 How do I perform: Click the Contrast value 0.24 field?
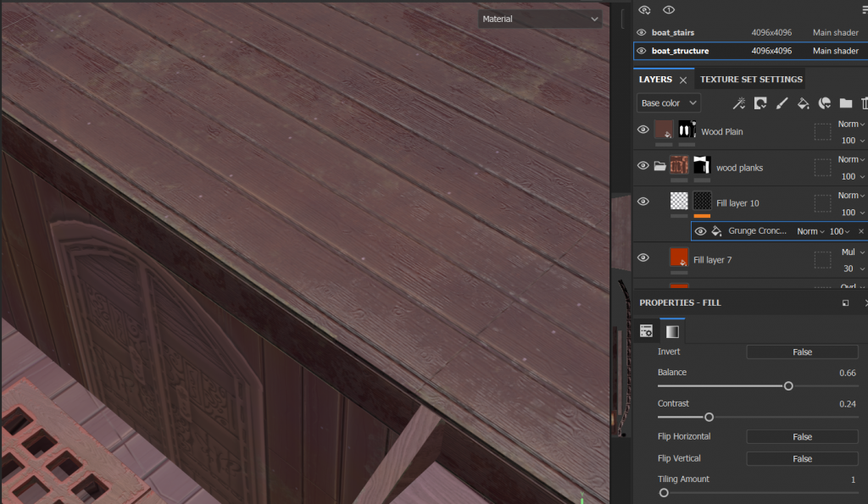pyautogui.click(x=848, y=404)
